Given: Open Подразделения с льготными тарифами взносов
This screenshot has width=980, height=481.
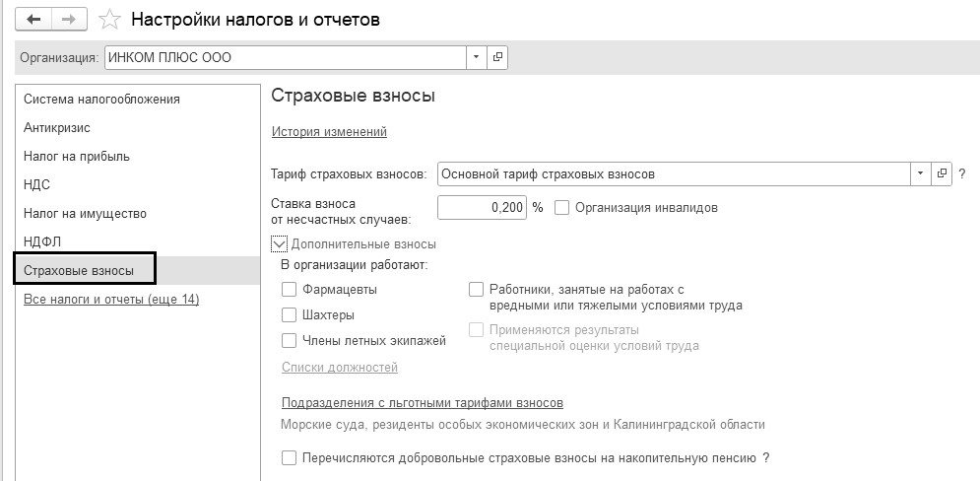Looking at the screenshot, I should [x=422, y=403].
